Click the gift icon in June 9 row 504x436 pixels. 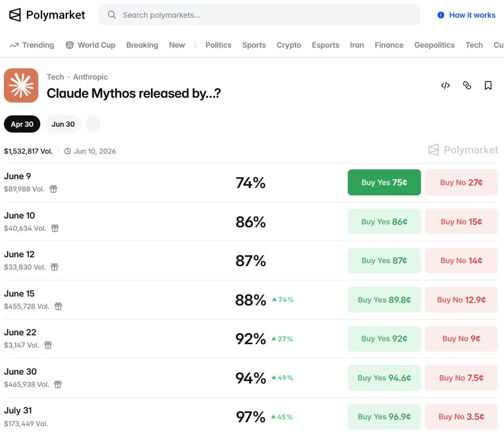54,189
